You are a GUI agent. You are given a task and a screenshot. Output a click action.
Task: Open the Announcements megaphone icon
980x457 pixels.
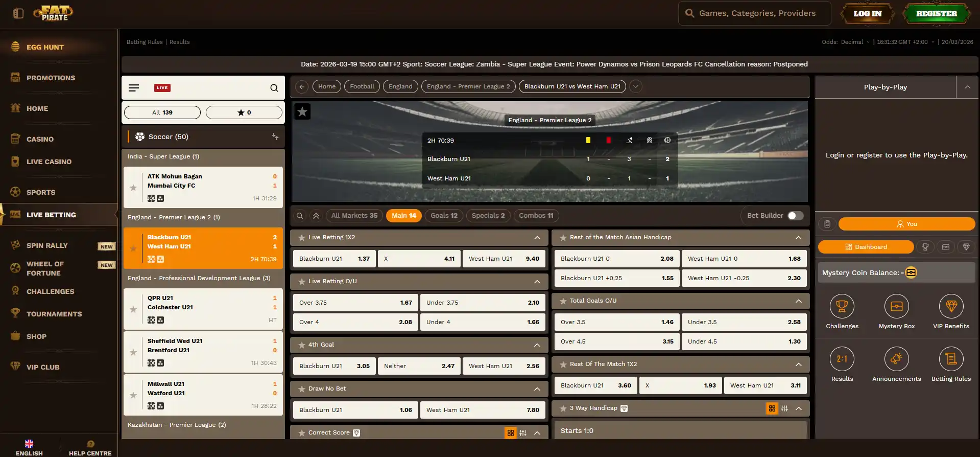click(x=896, y=359)
